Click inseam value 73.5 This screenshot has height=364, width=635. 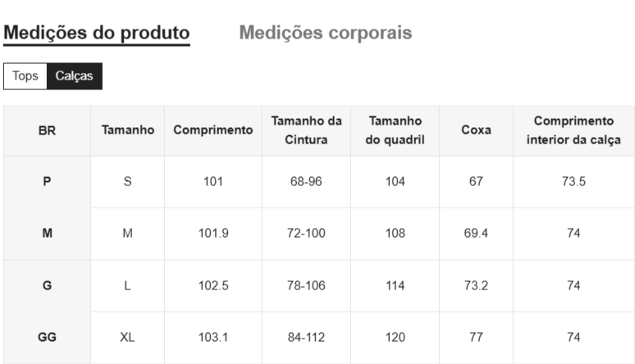(573, 182)
